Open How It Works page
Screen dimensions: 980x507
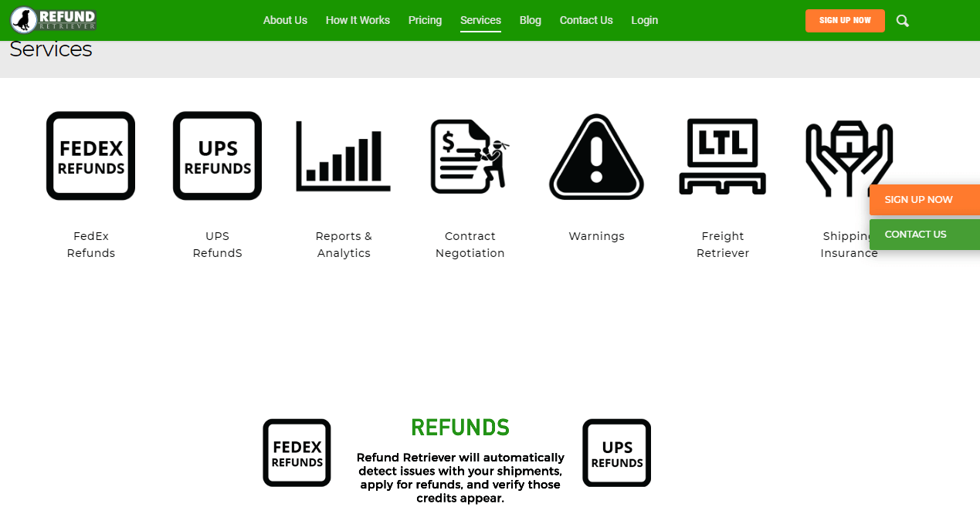358,20
